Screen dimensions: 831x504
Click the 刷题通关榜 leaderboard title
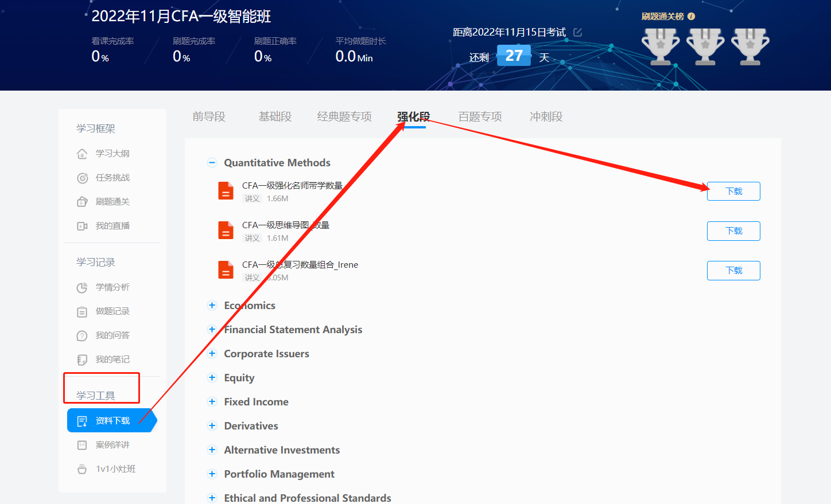coord(663,17)
